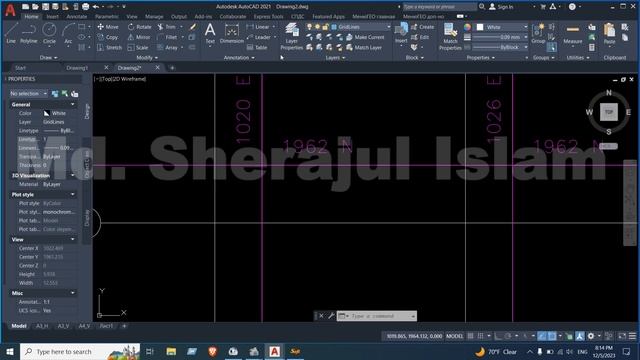
Task: Activate the Array command
Action: [x=167, y=47]
